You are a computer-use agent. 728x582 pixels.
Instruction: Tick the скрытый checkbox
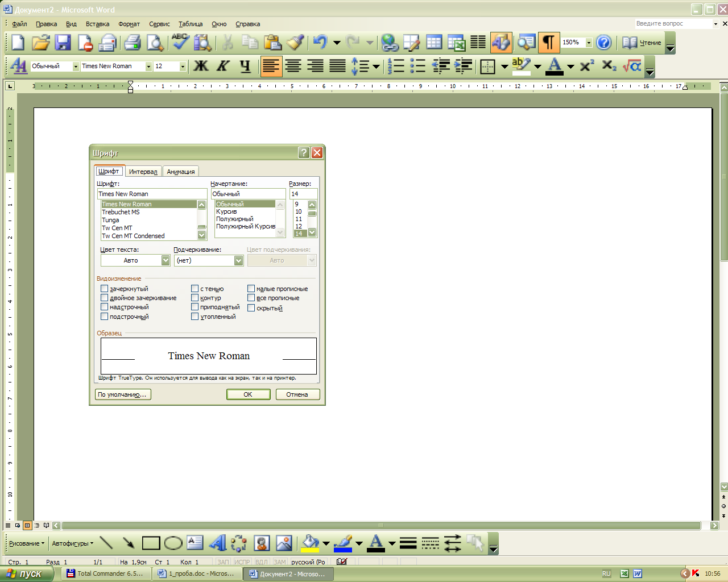(x=251, y=308)
